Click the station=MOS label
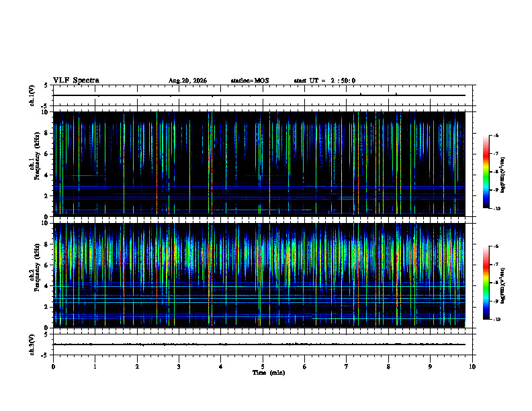Image resolution: width=532 pixels, height=411 pixels. point(250,81)
